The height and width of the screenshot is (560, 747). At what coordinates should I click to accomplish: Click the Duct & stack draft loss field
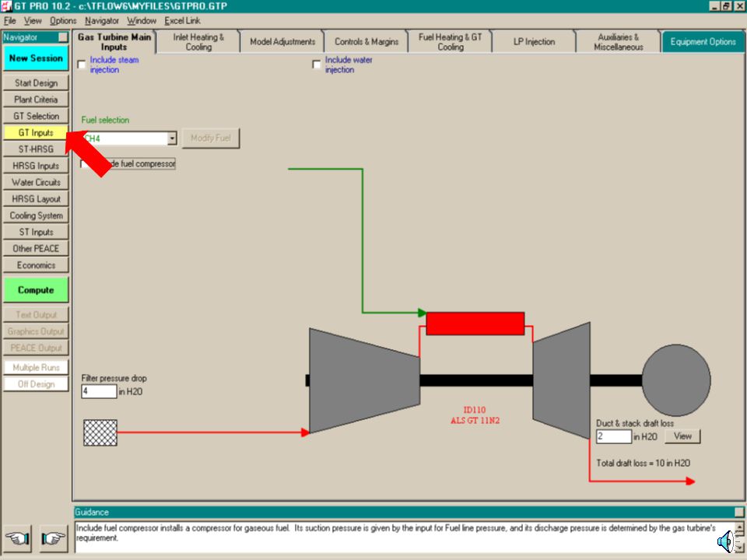[x=614, y=436]
